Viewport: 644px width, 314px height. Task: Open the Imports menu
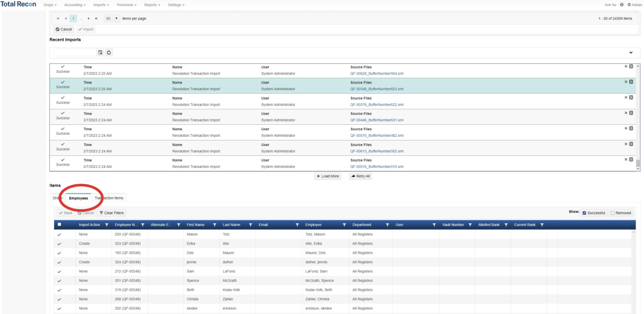pos(101,5)
